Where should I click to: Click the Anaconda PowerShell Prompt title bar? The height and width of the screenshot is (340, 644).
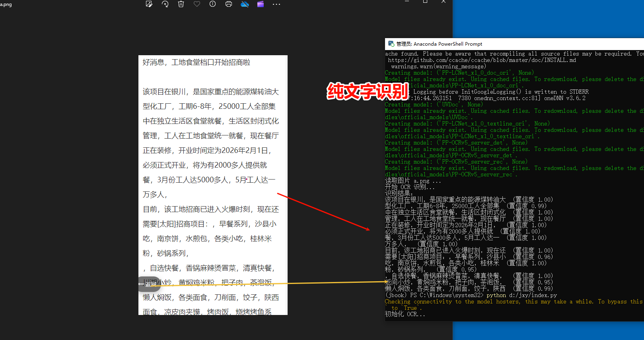[x=517, y=44]
